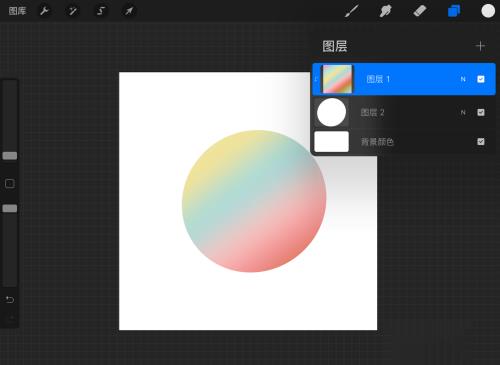Screen dimensions: 500x365
Task: Activate the Transform arrow tool
Action: click(x=129, y=11)
